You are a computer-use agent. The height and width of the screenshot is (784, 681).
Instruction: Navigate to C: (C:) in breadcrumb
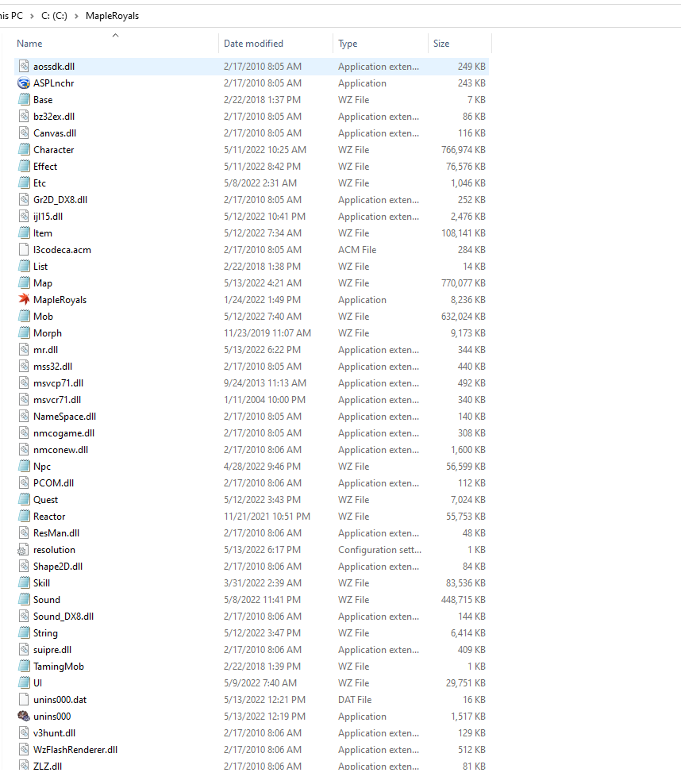(54, 16)
